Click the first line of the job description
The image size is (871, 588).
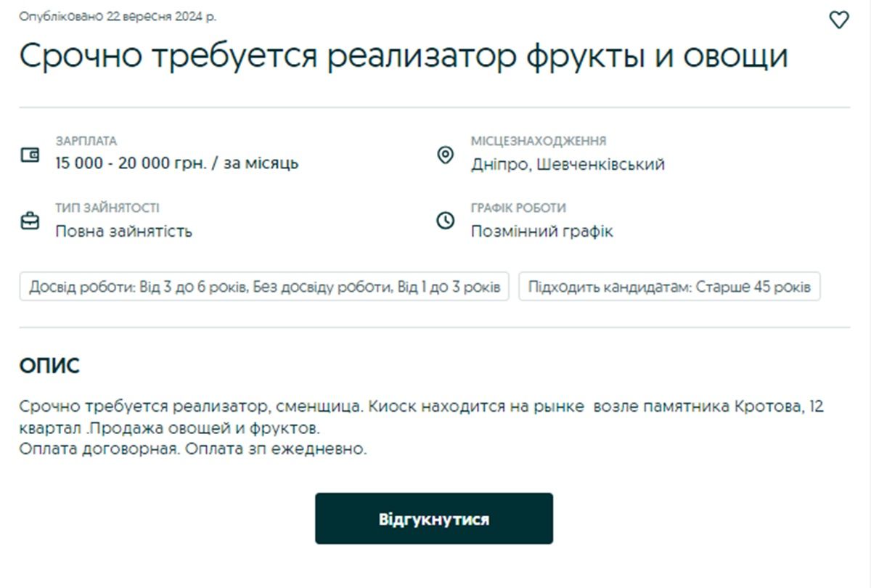421,407
